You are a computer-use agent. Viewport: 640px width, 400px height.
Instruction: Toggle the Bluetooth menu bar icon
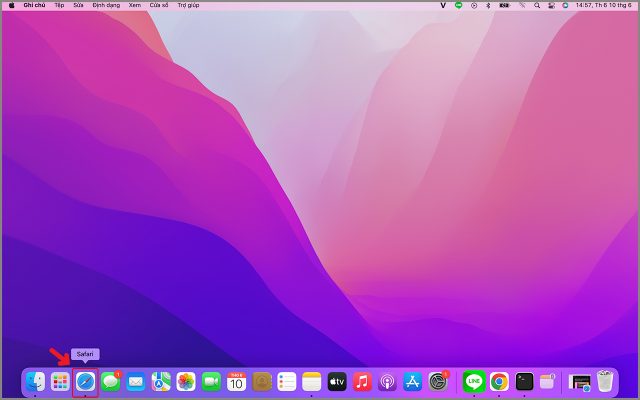tap(488, 5)
